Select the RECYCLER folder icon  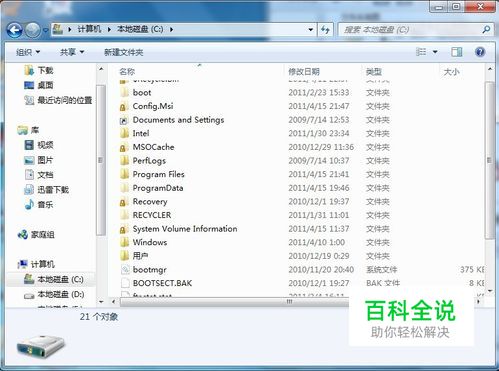(x=124, y=215)
